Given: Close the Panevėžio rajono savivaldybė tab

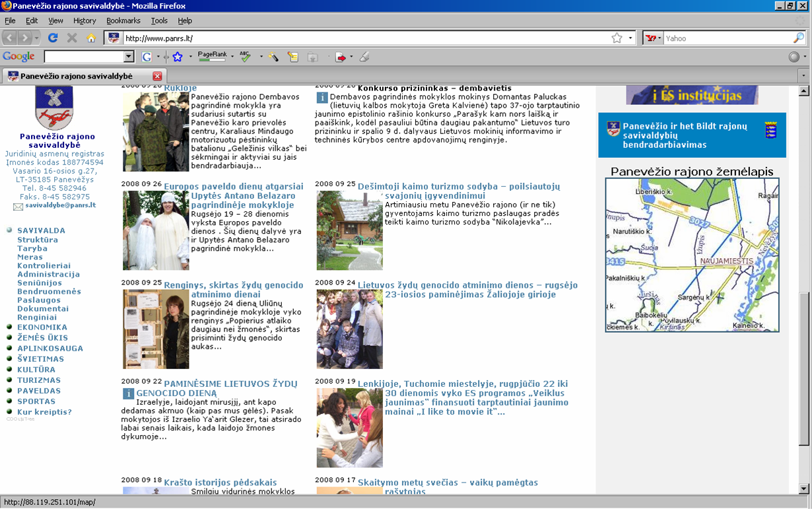Looking at the screenshot, I should coord(157,76).
